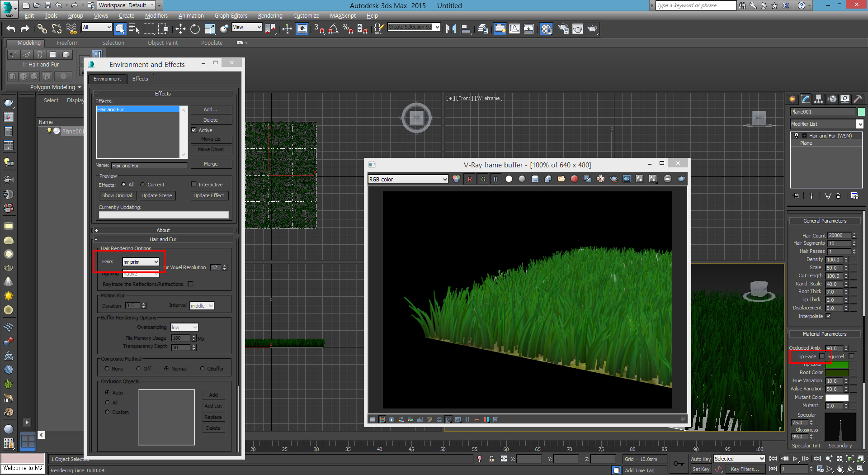868x475 pixels.
Task: Click the Add... effect button
Action: (210, 109)
